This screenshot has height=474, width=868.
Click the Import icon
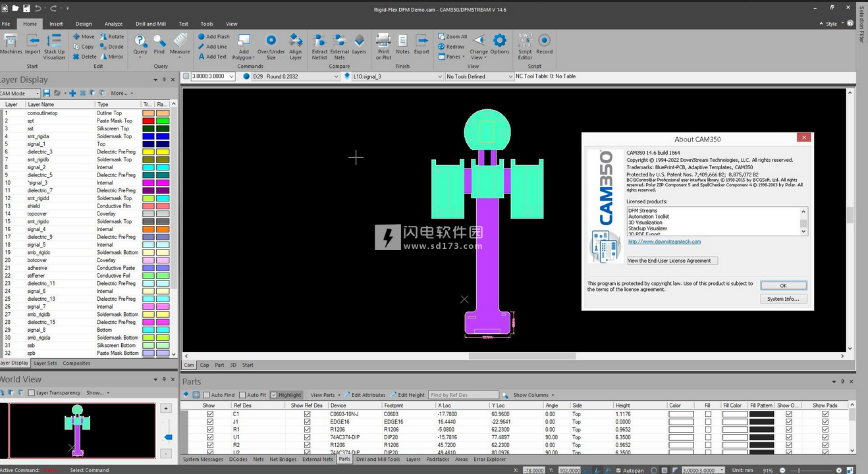pos(33,44)
